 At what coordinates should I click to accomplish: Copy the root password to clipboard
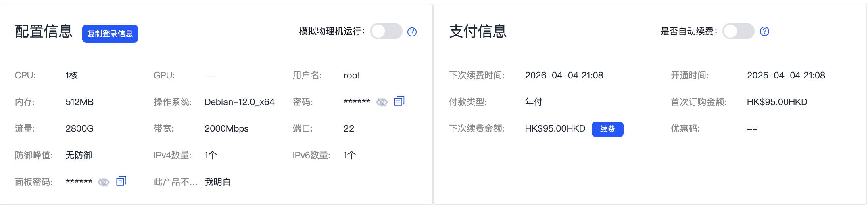coord(399,101)
